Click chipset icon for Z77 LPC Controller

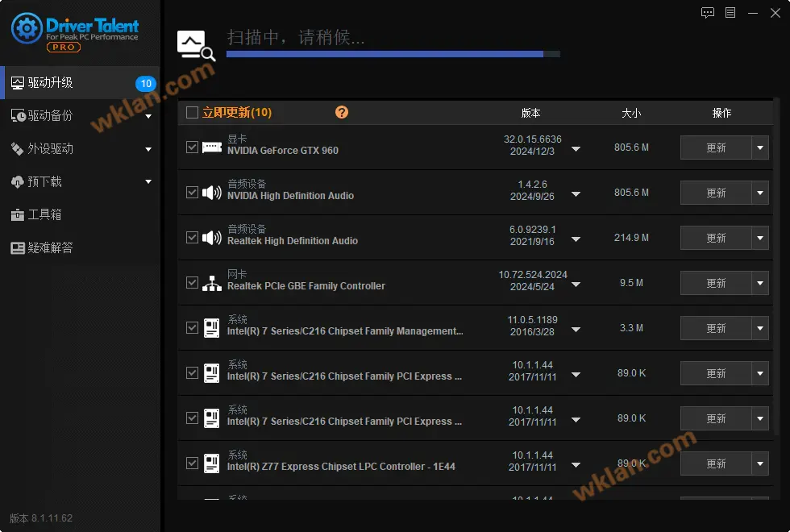(211, 463)
